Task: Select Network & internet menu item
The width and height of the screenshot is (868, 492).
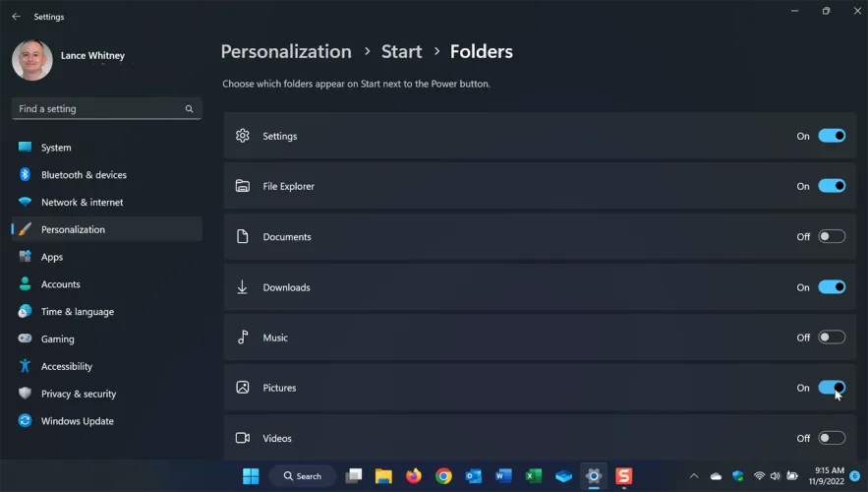Action: (x=82, y=203)
